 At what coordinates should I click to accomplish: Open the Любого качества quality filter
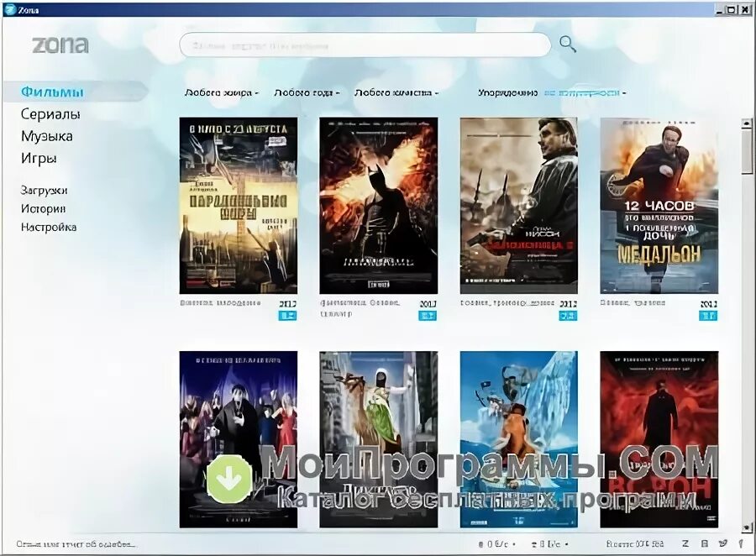tap(396, 92)
